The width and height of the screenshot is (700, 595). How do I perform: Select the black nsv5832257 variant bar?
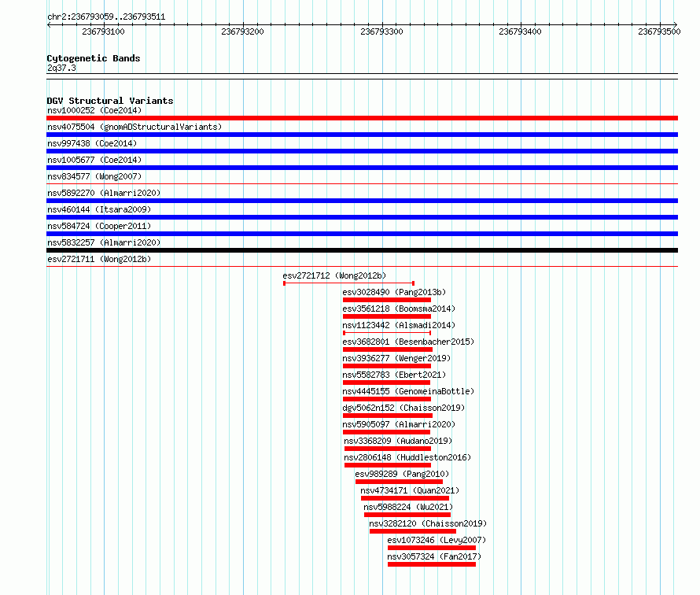click(362, 250)
